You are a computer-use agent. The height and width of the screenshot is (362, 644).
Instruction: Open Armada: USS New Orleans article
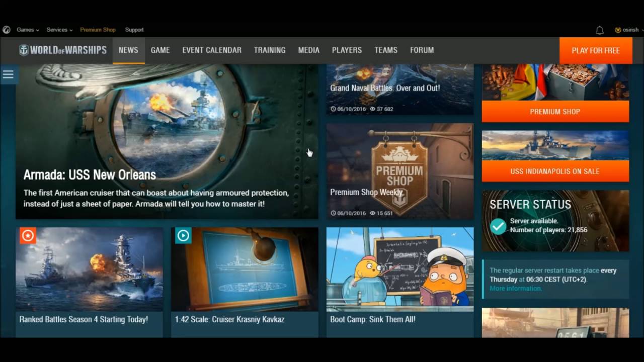coord(90,175)
